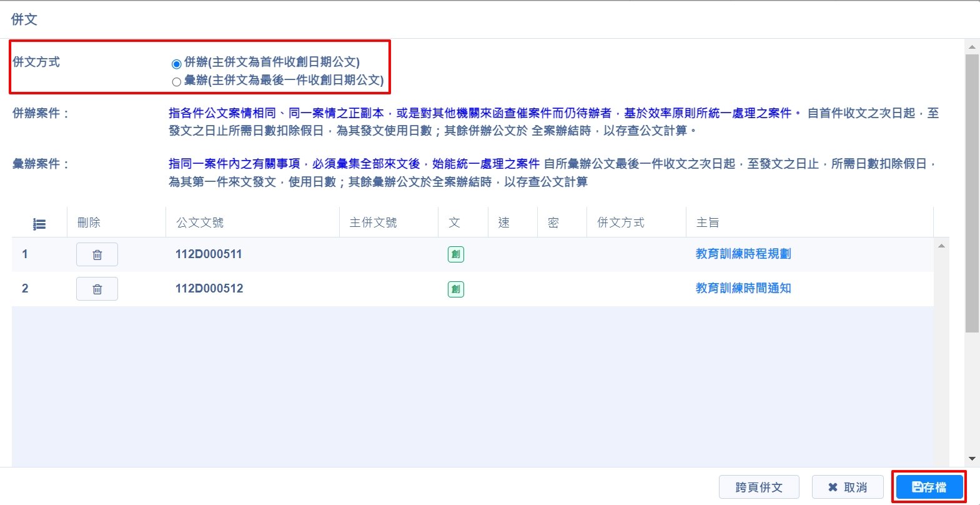
Task: Select 彙辦 radio option
Action: pos(176,82)
